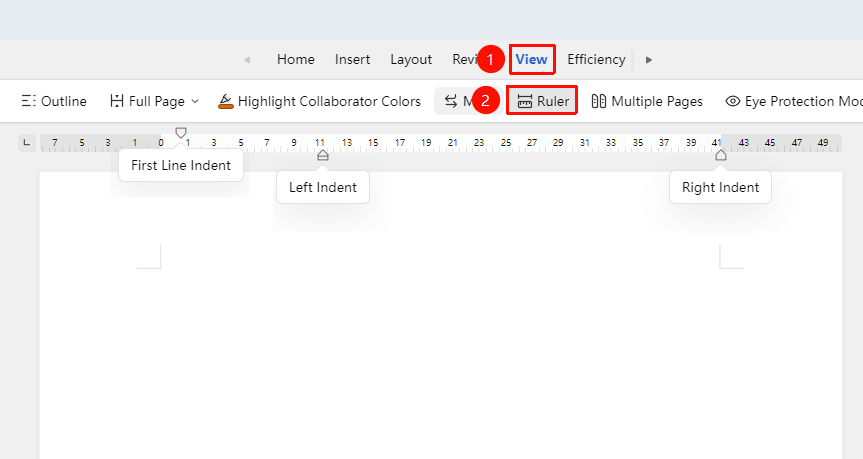Click inside the blank document page
863x459 pixels.
click(x=440, y=315)
